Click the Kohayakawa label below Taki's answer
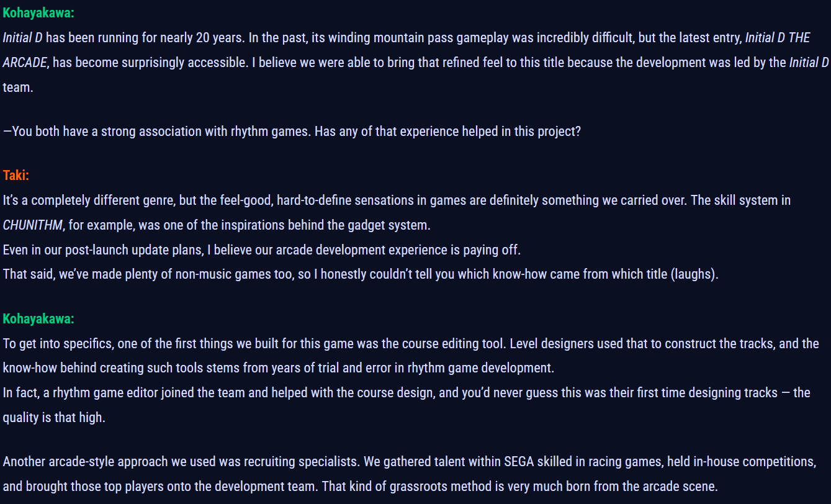The image size is (831, 504). point(38,319)
